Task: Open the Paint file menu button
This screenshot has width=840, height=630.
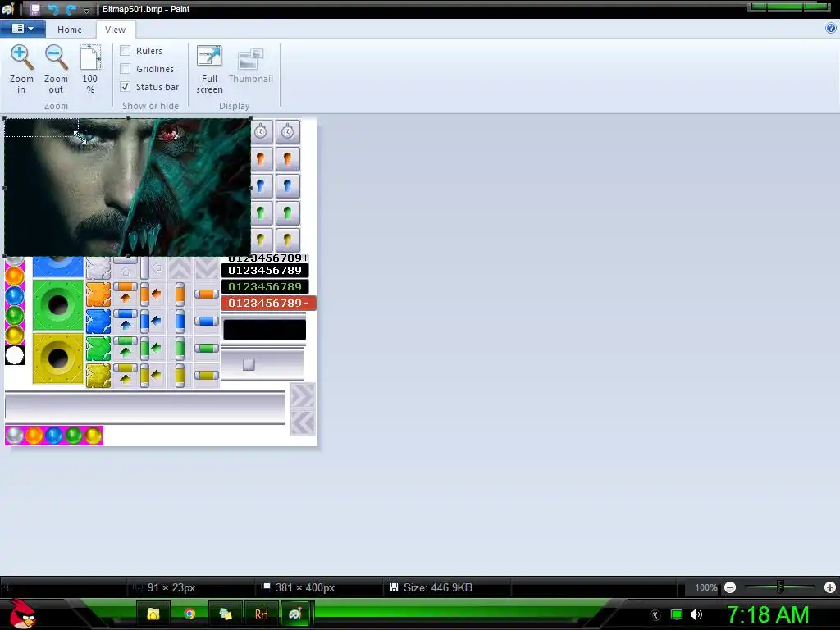Action: [x=22, y=29]
